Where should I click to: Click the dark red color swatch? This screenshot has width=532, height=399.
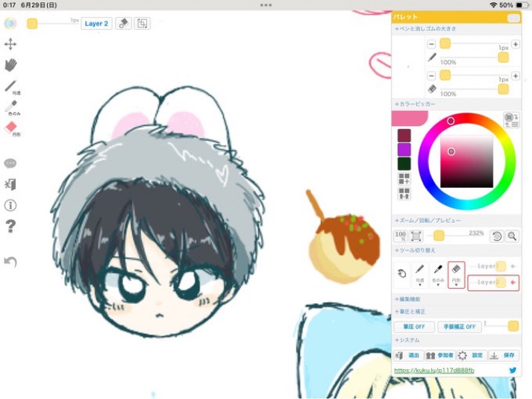pos(404,135)
